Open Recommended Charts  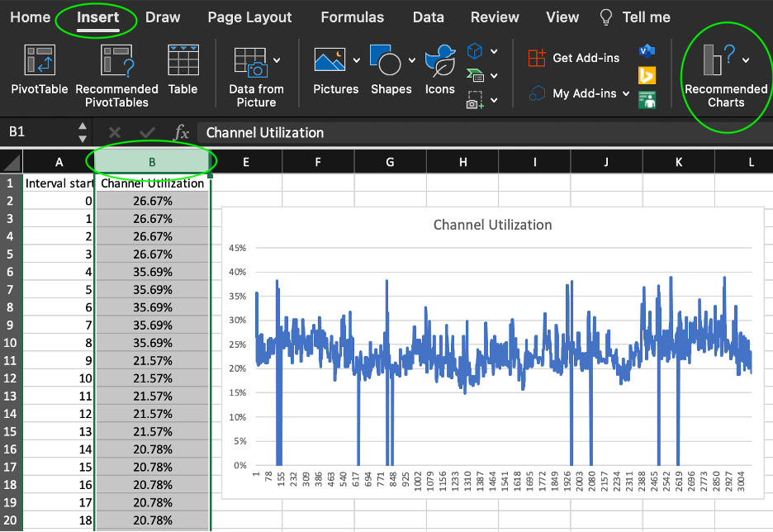tap(726, 75)
